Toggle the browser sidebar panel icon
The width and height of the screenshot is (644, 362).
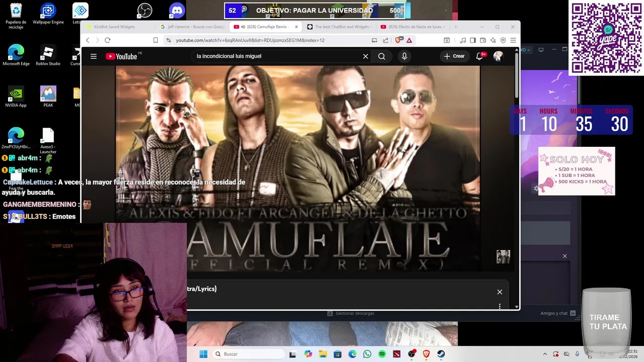(x=472, y=40)
